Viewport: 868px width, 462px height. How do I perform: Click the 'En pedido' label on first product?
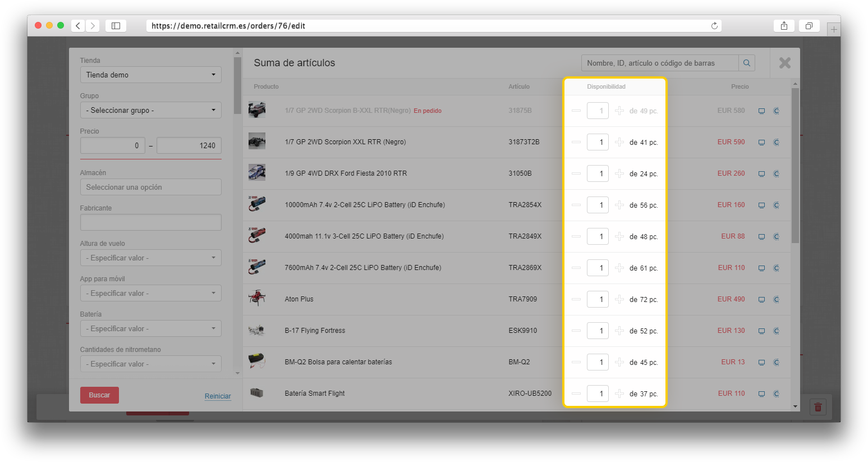point(428,111)
